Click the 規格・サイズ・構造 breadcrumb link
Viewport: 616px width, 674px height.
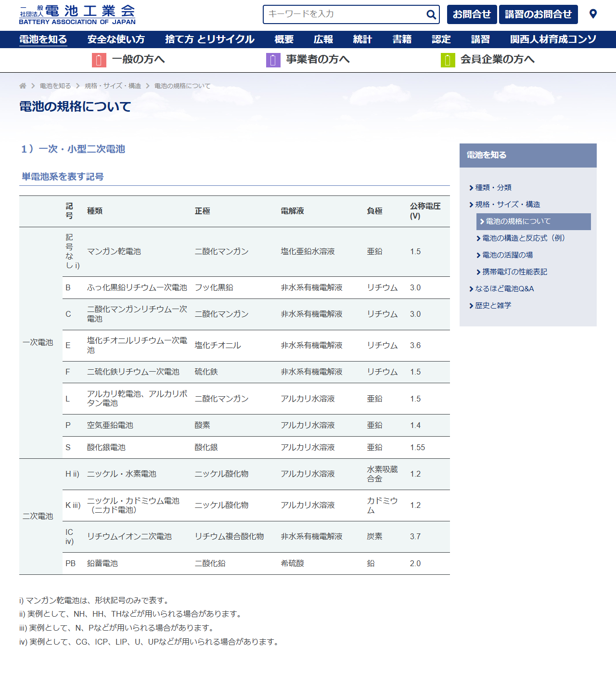[113, 86]
